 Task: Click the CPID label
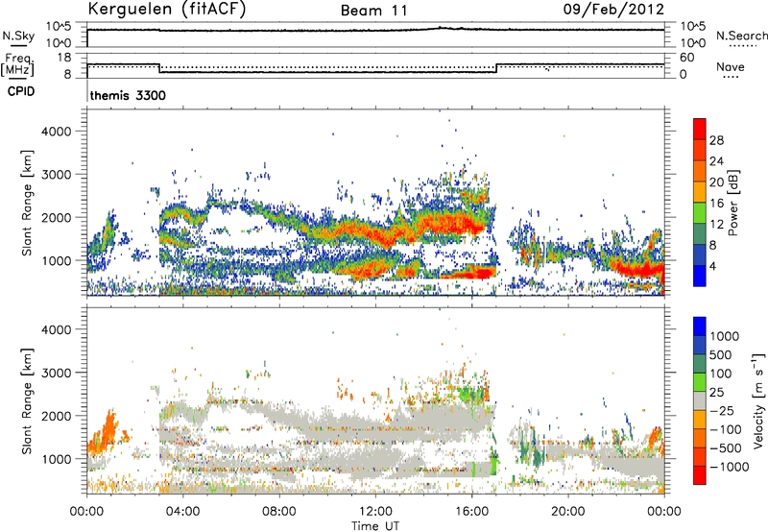tap(21, 91)
